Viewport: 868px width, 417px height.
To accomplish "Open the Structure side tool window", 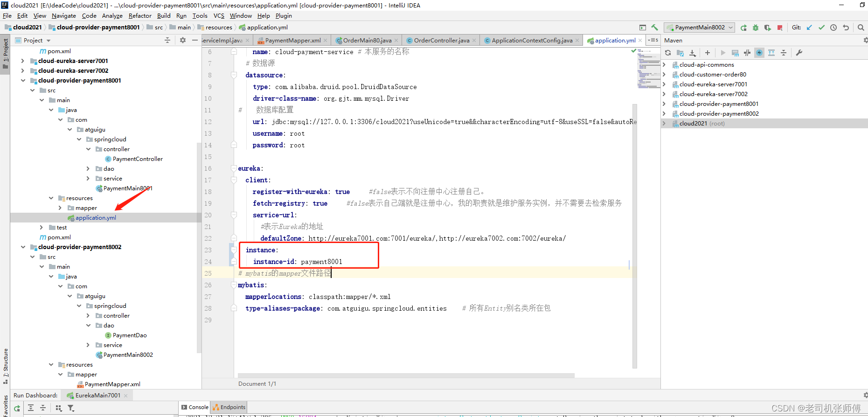I will pos(6,366).
